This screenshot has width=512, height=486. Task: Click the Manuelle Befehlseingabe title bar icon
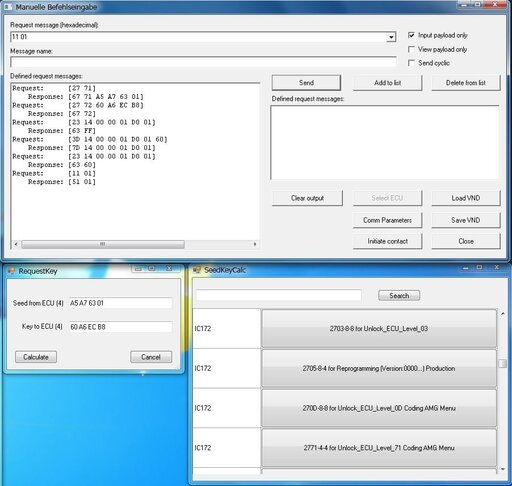click(8, 6)
